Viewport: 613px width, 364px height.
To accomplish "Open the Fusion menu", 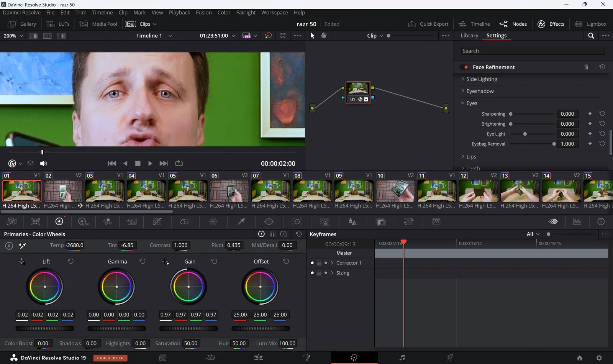I will coord(203,13).
